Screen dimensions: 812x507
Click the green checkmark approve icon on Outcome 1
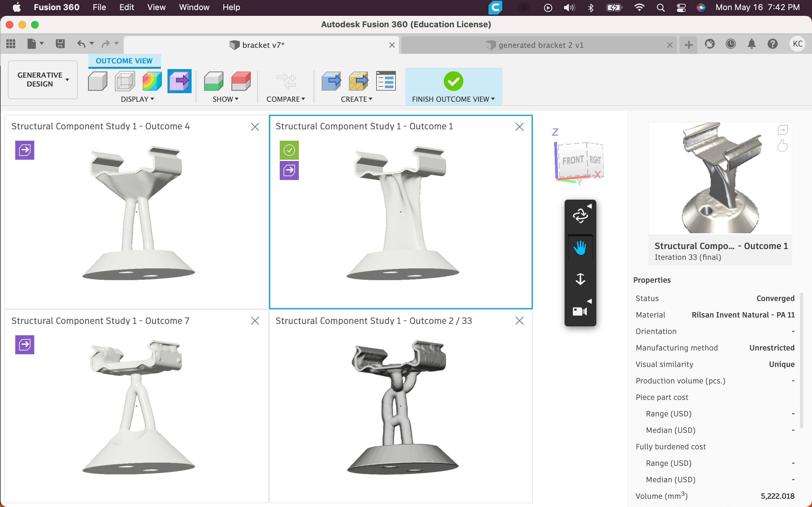tap(289, 150)
